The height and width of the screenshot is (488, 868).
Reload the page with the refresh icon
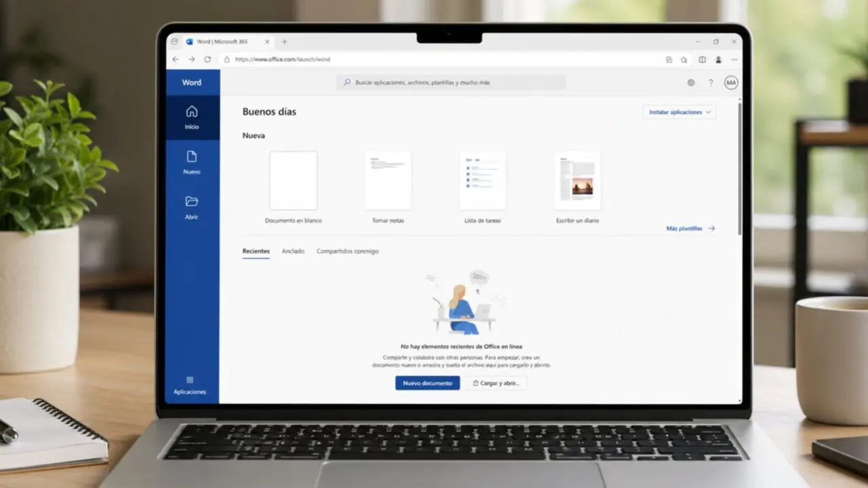(208, 60)
